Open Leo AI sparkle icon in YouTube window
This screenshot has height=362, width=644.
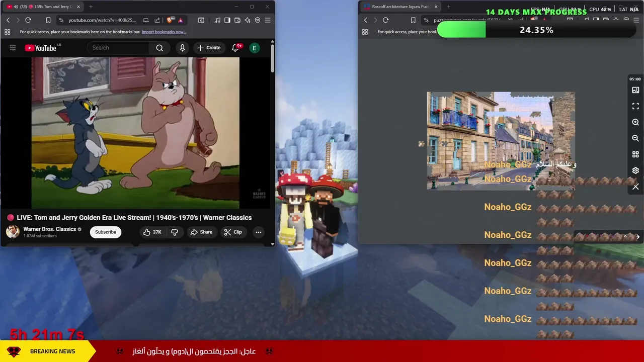pyautogui.click(x=248, y=20)
